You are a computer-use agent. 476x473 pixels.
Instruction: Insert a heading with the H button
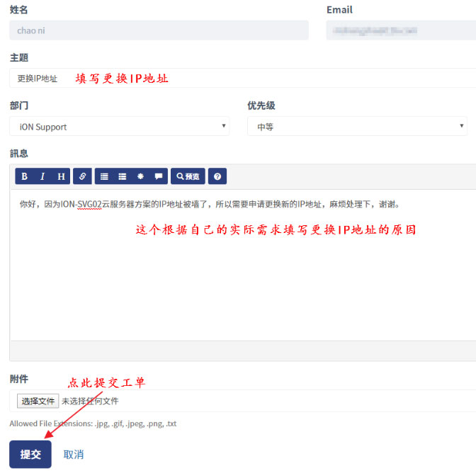[x=61, y=176]
